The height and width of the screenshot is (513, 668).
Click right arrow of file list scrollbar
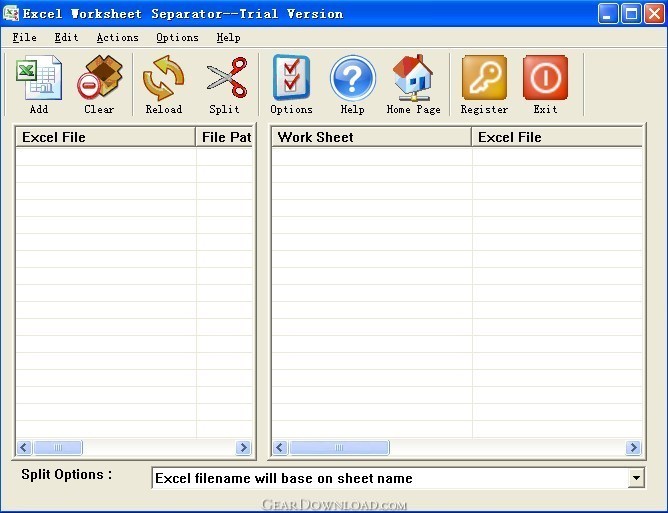coord(243,447)
